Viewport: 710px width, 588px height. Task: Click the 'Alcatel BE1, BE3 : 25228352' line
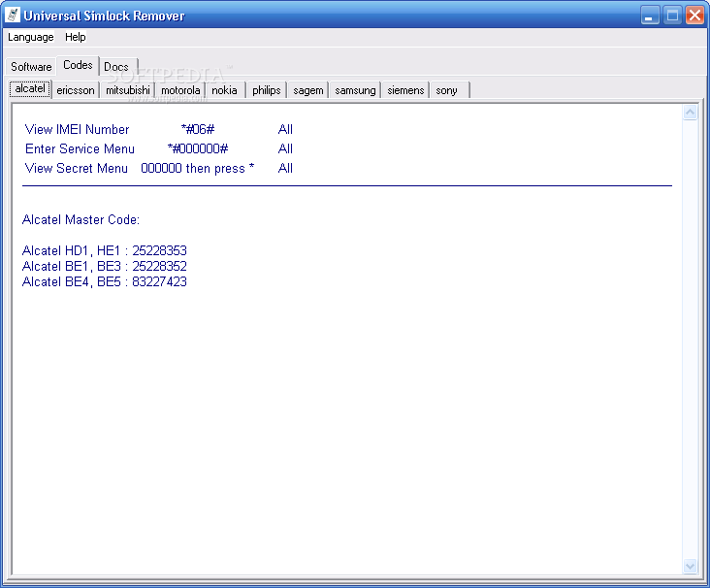(104, 267)
